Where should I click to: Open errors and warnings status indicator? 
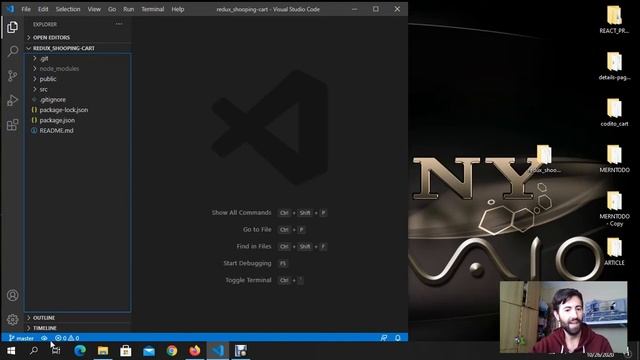(67, 338)
